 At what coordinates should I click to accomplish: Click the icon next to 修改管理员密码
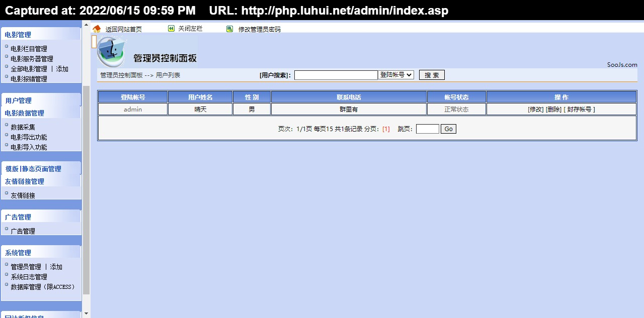[x=229, y=29]
